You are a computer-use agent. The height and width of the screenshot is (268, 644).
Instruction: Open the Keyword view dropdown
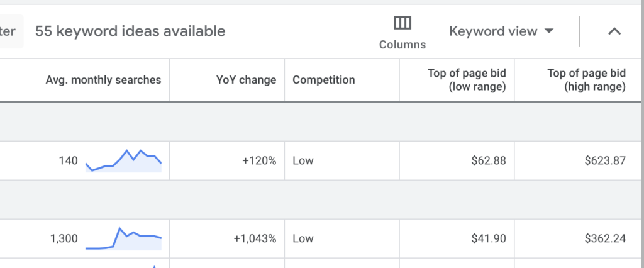point(501,31)
